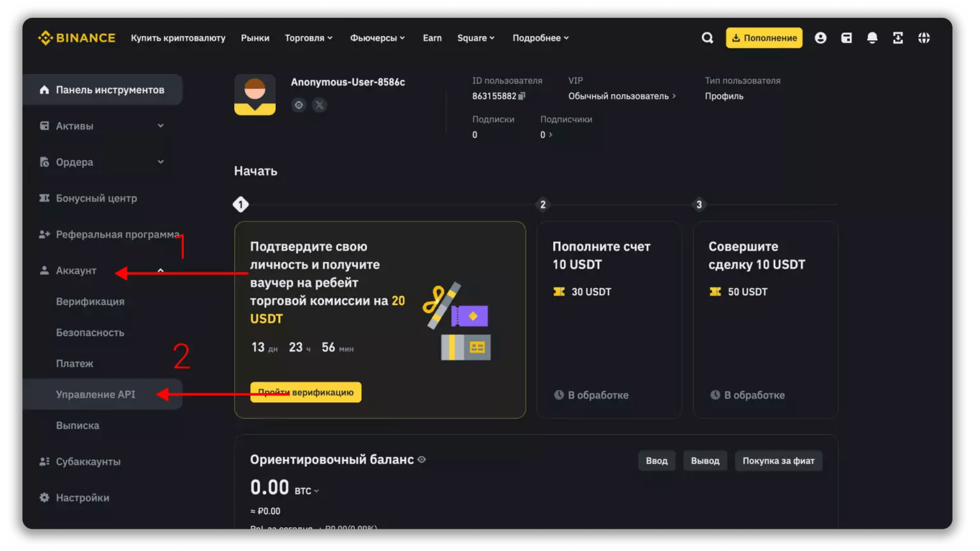
Task: Click the Подписки count label
Action: coord(493,119)
